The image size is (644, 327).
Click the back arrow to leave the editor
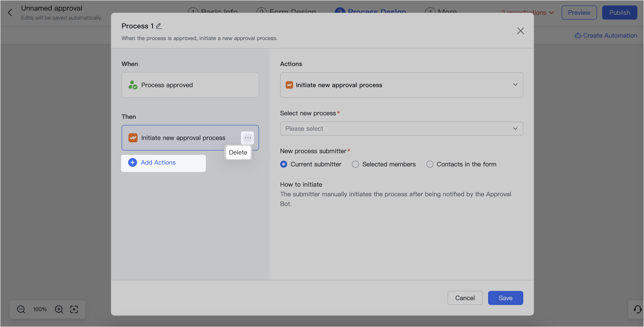coord(10,13)
